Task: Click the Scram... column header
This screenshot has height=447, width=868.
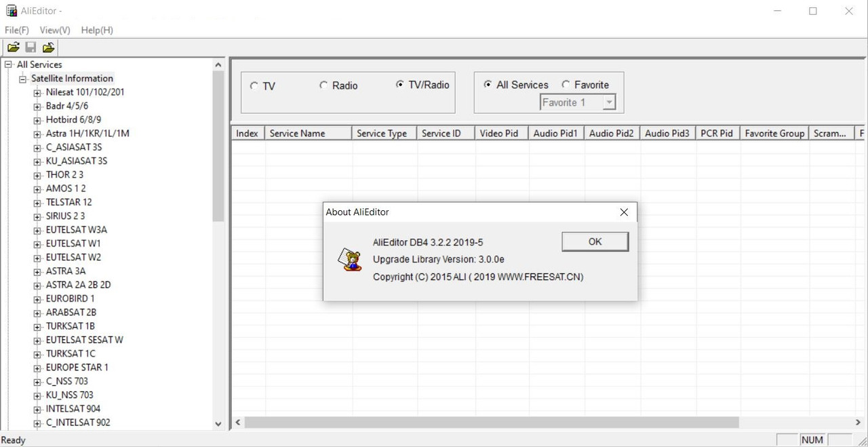Action: tap(831, 134)
